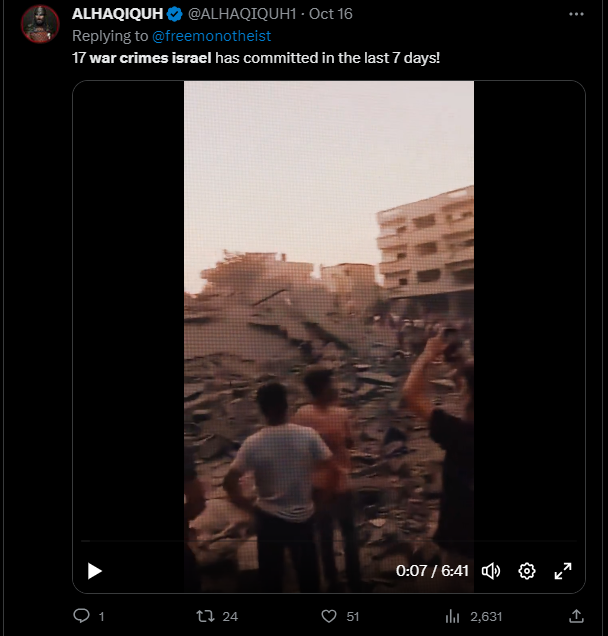Share this tweet
Viewport: 608px width, 636px height.
pos(576,617)
